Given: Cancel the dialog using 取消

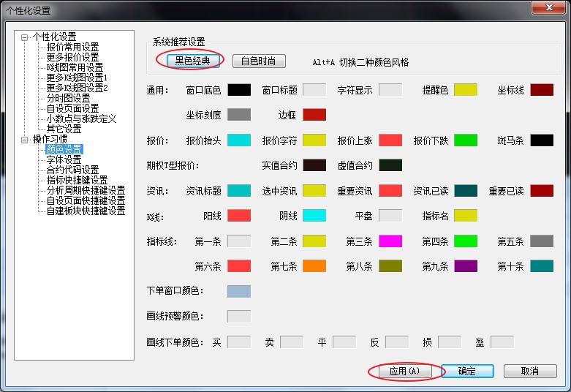Looking at the screenshot, I should pyautogui.click(x=530, y=371).
